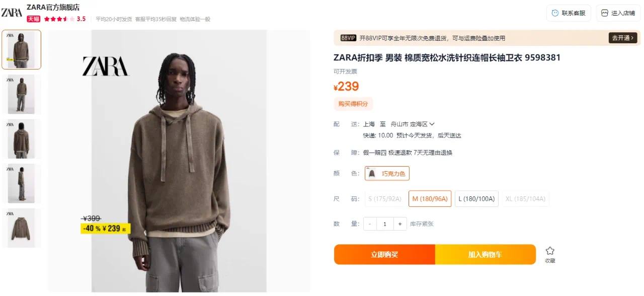Click the quantity input field
The height and width of the screenshot is (296, 644).
tap(385, 224)
